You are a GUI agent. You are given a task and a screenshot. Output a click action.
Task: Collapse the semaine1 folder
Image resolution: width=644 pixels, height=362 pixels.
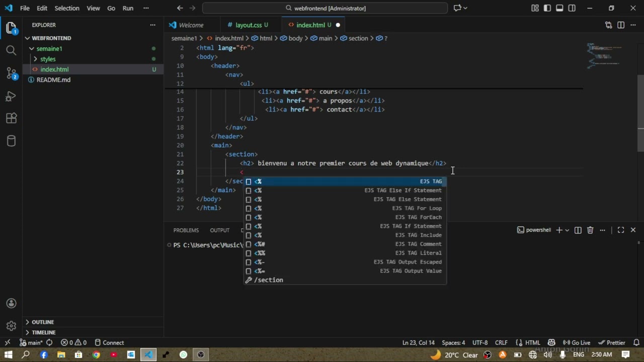49,48
